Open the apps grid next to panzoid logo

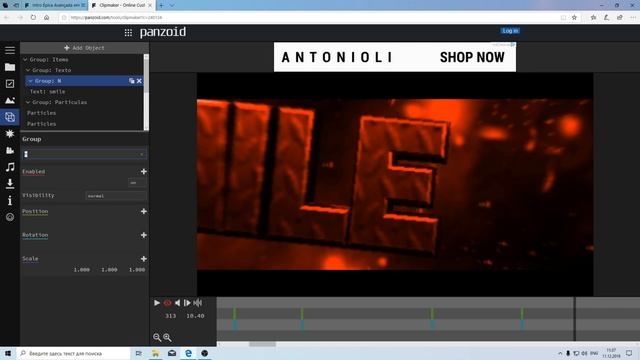[x=128, y=33]
